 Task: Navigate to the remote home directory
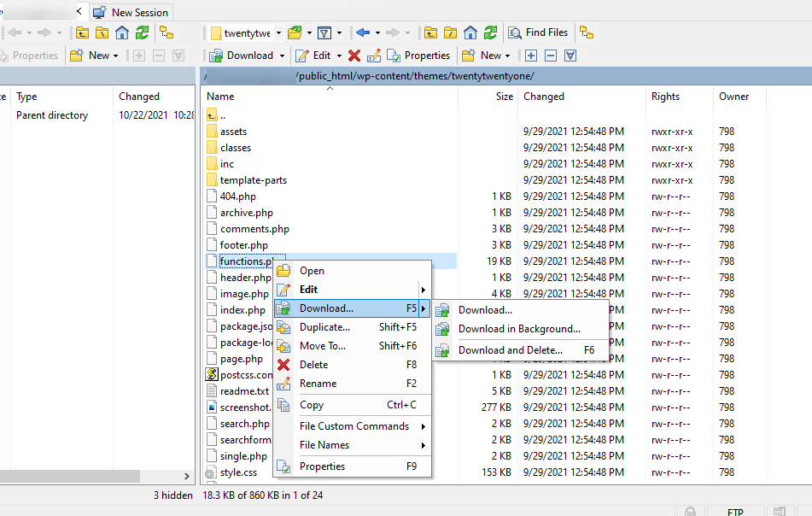(470, 32)
